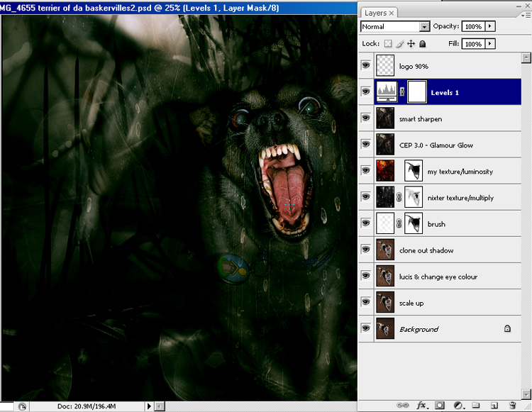The width and height of the screenshot is (532, 412).
Task: Select the scale up layer name
Action: (x=411, y=304)
